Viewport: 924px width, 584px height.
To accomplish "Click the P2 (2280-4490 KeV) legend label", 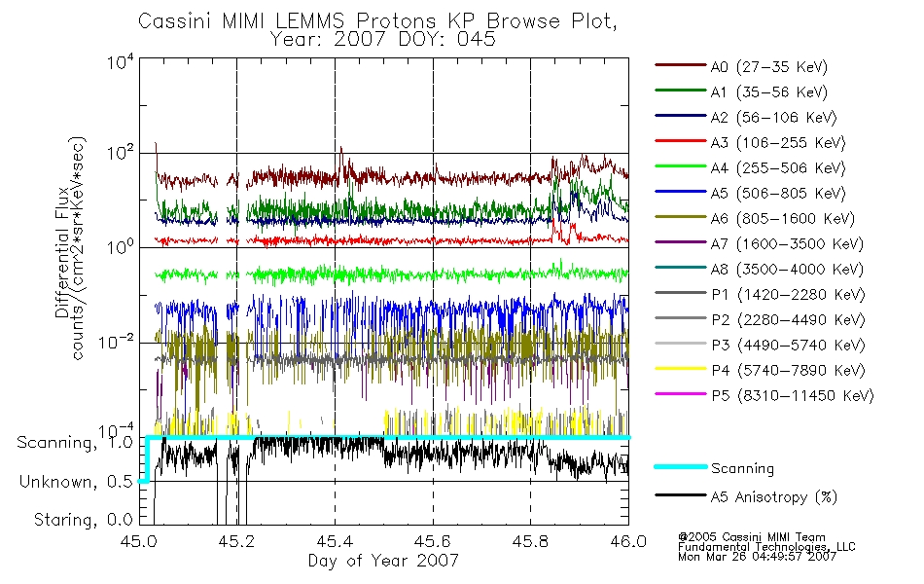I will pos(788,320).
